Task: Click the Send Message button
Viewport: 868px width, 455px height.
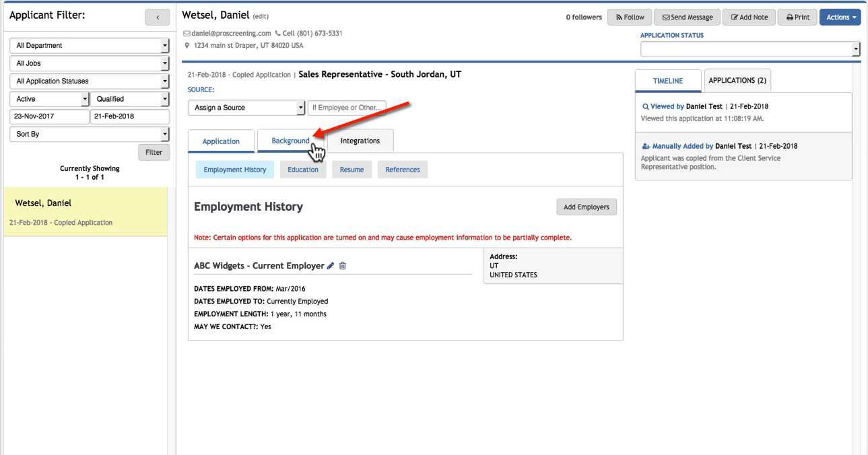Action: (687, 17)
